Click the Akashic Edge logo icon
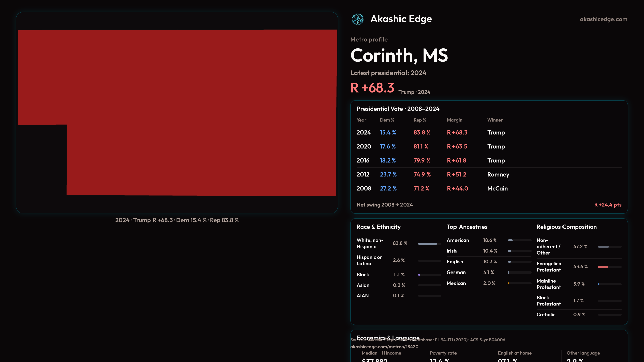 (357, 19)
